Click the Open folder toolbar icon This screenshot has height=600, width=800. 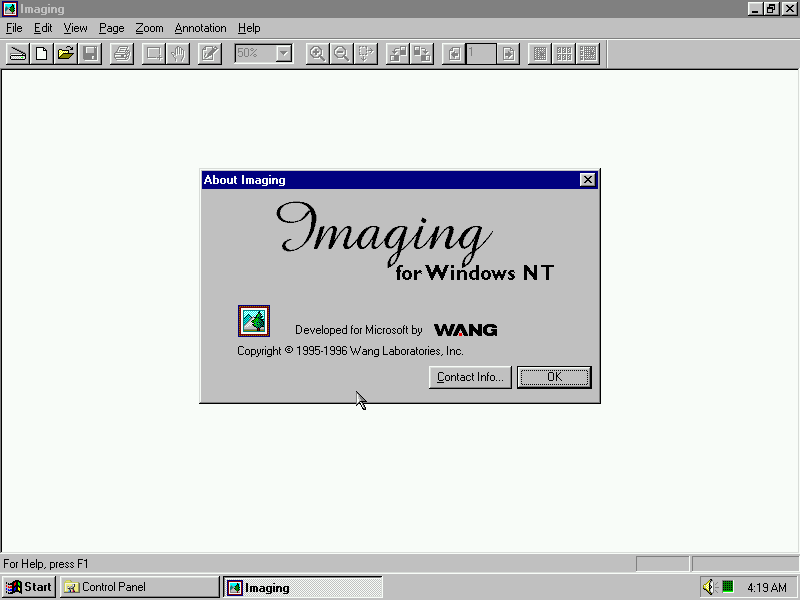(x=66, y=54)
